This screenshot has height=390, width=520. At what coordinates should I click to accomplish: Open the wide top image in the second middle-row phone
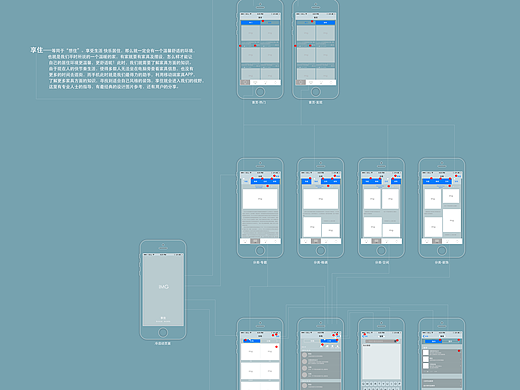321,199
